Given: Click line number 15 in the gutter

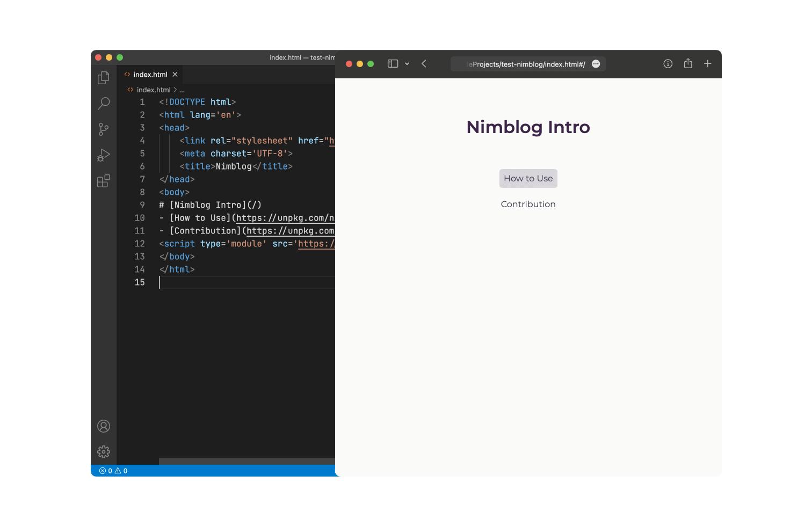Looking at the screenshot, I should 140,282.
